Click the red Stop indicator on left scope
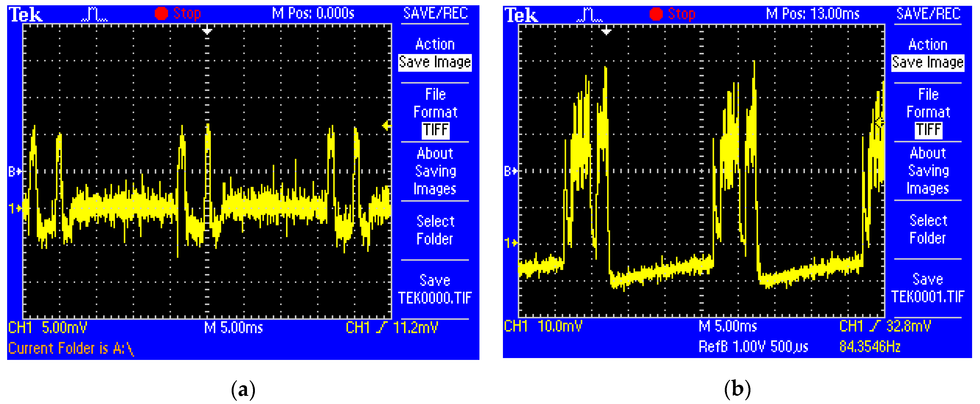The image size is (980, 404). (178, 14)
